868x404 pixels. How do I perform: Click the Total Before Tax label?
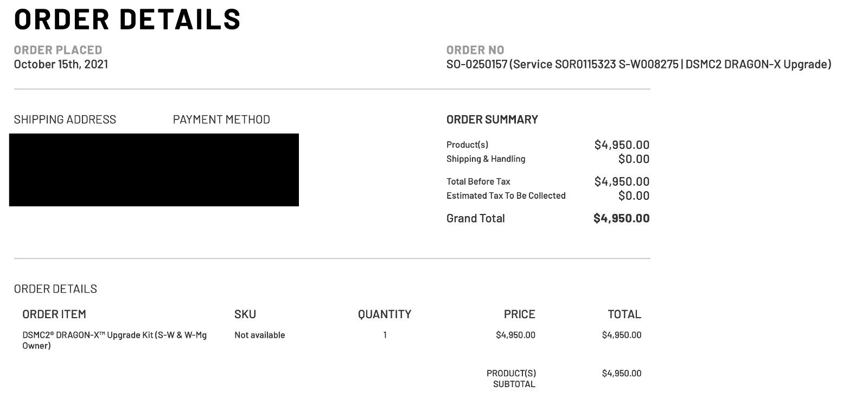[x=478, y=181]
